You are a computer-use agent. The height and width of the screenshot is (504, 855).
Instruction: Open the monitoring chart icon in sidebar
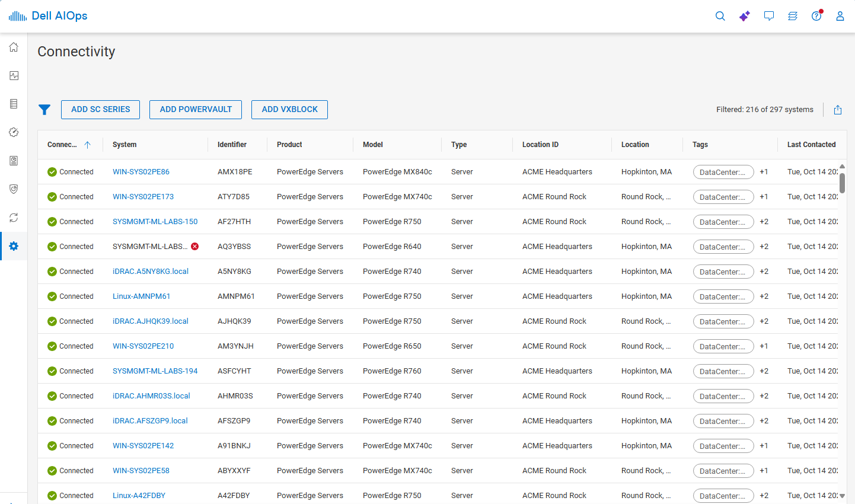point(13,75)
